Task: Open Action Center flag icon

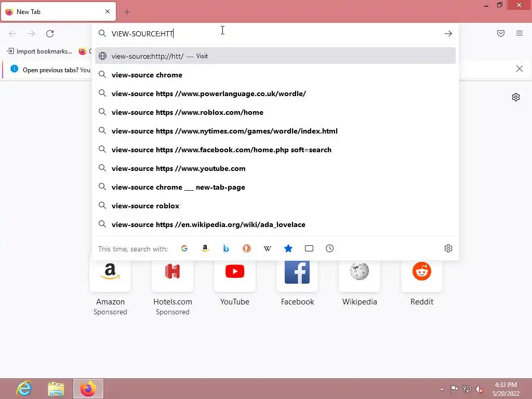Action: coord(454,389)
